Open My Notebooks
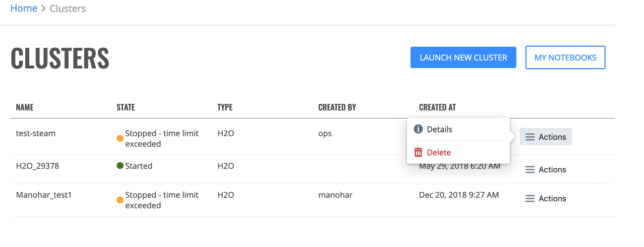This screenshot has height=247, width=644. [x=565, y=57]
